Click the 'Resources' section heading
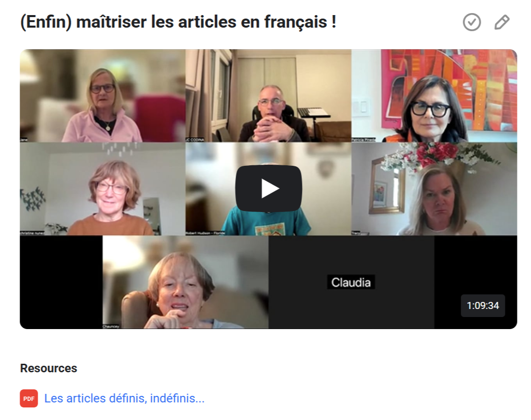This screenshot has width=531, height=420. [48, 368]
